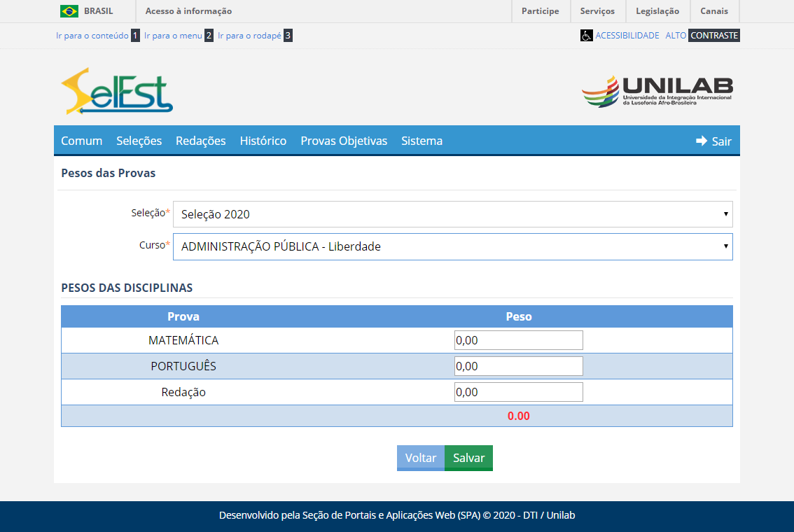Click the wheelchair accessibility icon
Image resolution: width=794 pixels, height=532 pixels.
pos(586,36)
